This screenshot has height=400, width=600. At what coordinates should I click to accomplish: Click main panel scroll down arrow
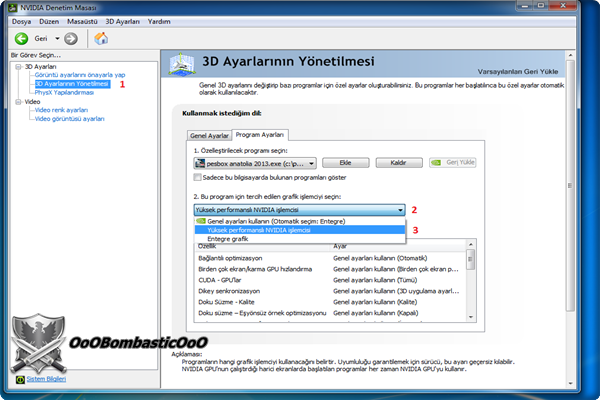click(570, 384)
